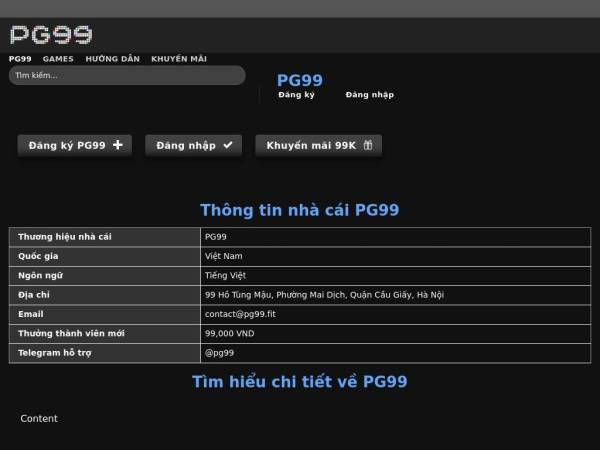
Task: Click the checkmark icon on Đăng nhập button
Action: (x=227, y=145)
